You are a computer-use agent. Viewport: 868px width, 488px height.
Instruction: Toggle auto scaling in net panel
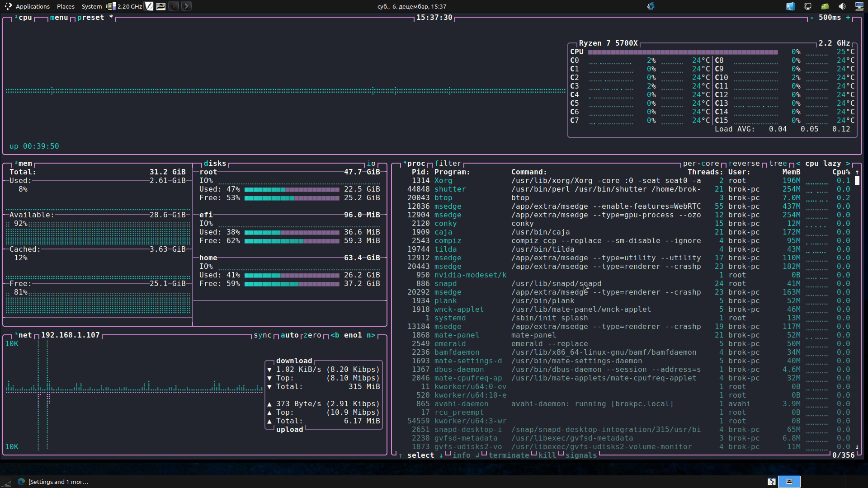click(x=289, y=335)
